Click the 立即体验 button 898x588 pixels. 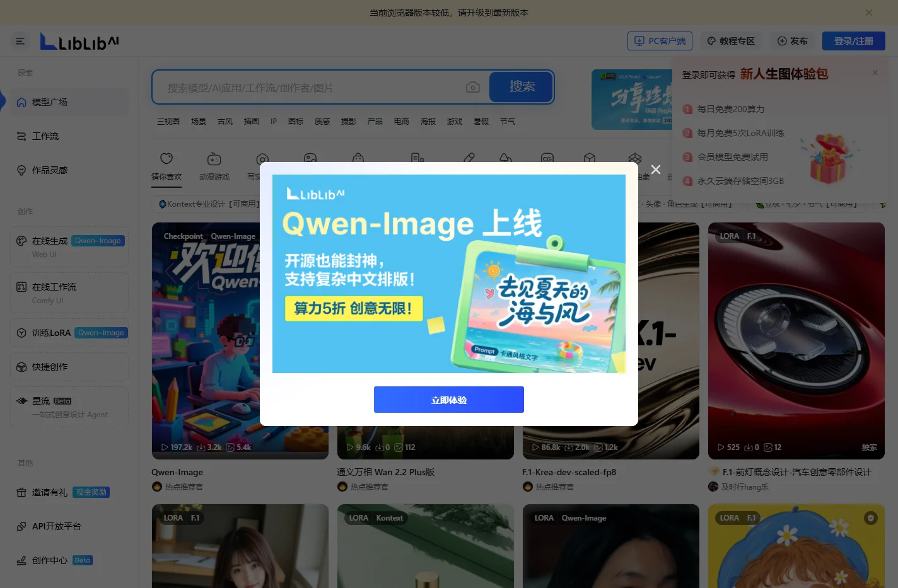[449, 400]
